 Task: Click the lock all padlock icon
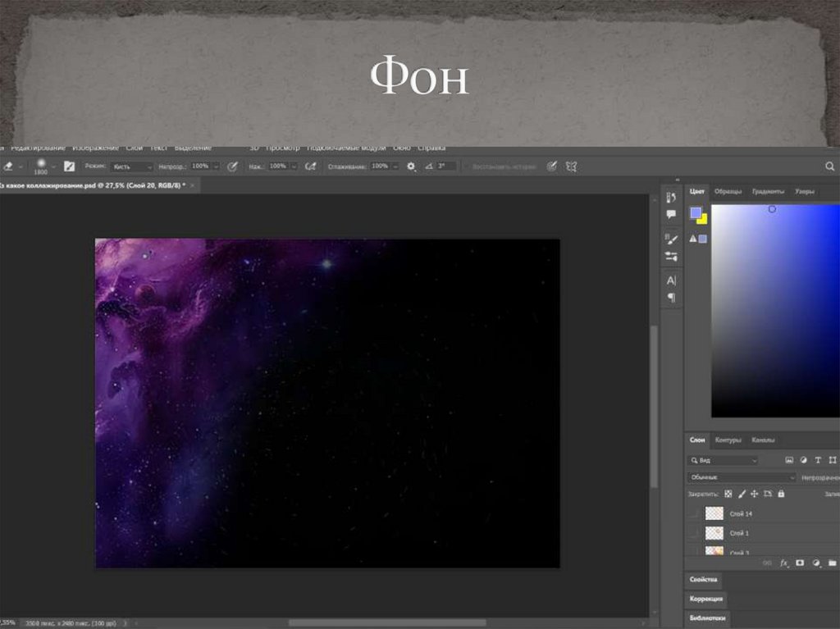pos(781,495)
